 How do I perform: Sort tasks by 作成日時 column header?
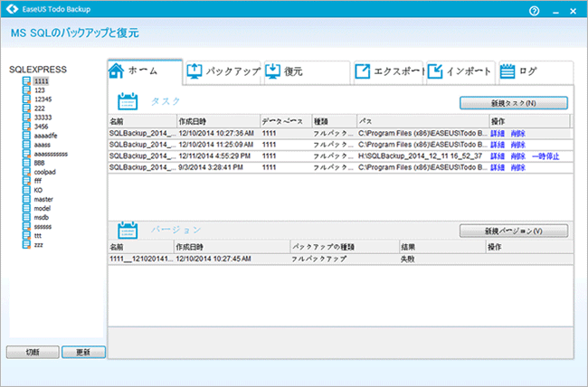point(218,121)
